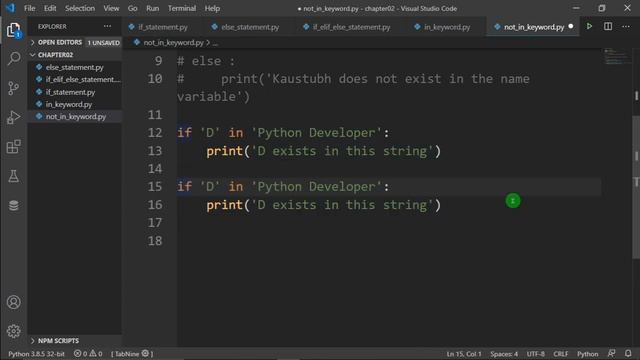Screen dimensions: 640x360
Task: Click line number 12 in gutter
Action: [155, 133]
